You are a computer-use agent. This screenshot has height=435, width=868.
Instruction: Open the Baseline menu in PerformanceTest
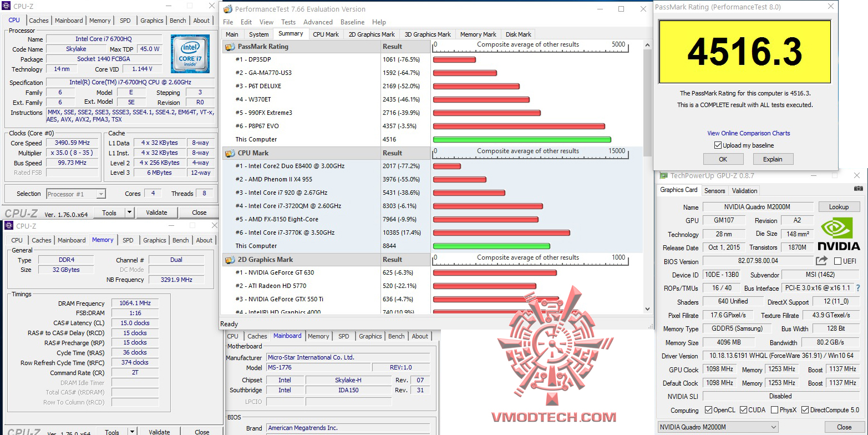point(352,22)
